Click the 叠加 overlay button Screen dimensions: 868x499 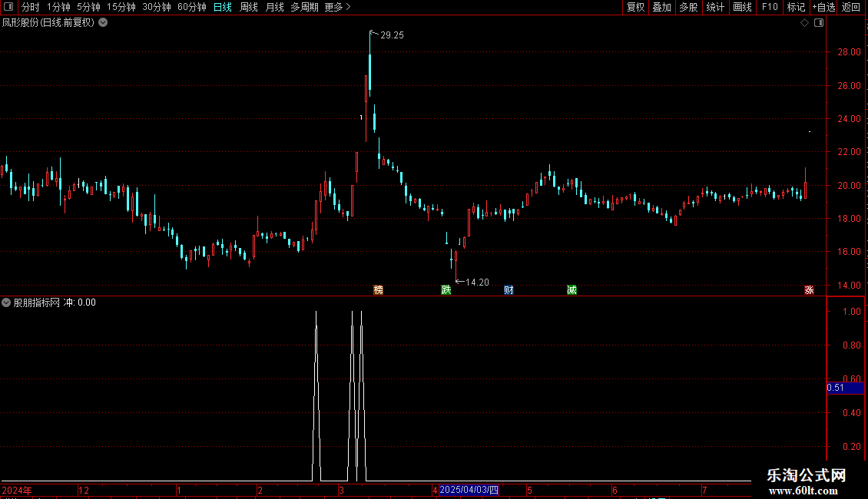661,7
